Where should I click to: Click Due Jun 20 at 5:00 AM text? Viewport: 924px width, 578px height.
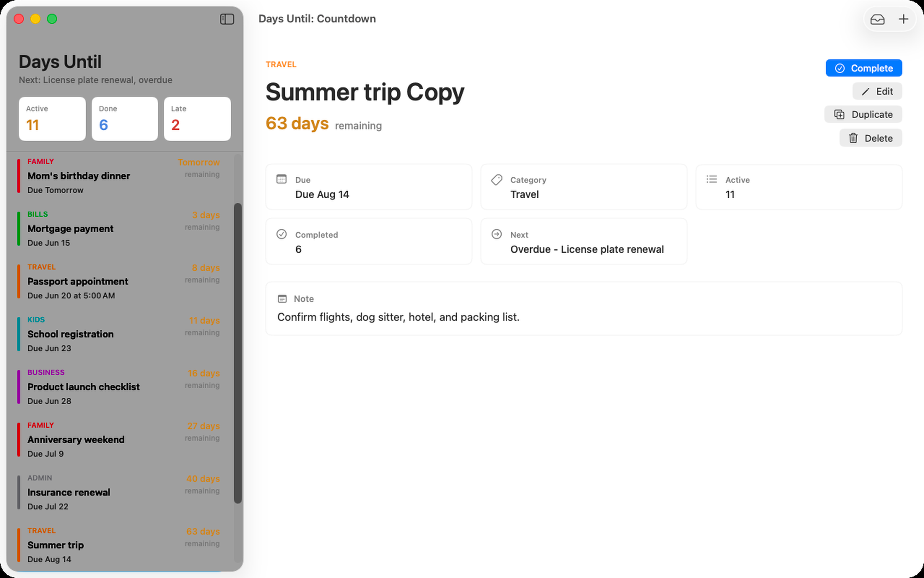coord(71,296)
